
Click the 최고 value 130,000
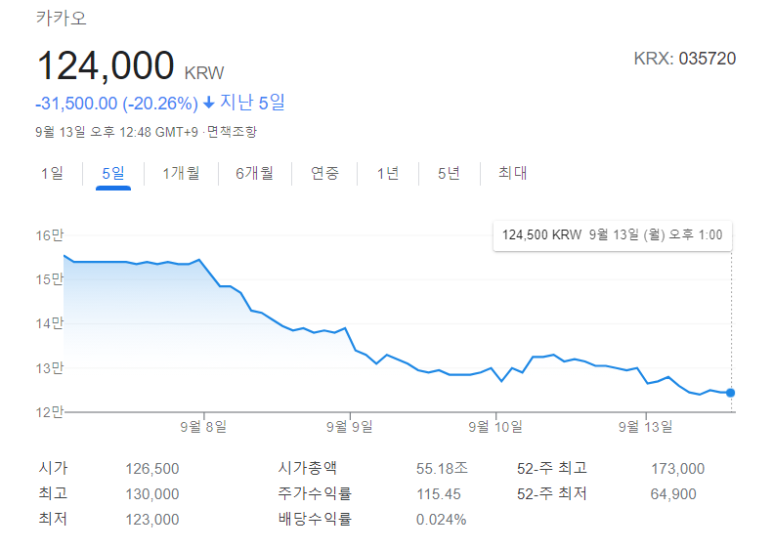click(152, 494)
